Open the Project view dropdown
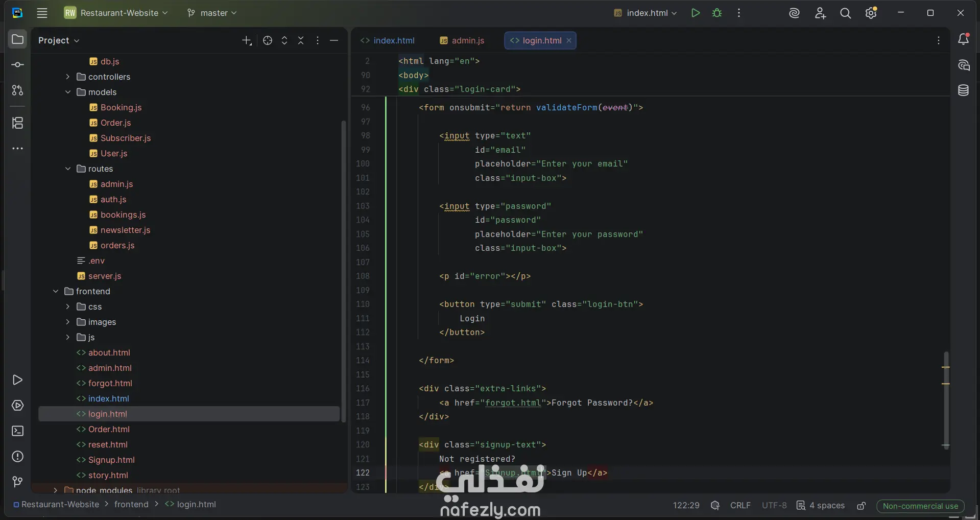 coord(59,40)
